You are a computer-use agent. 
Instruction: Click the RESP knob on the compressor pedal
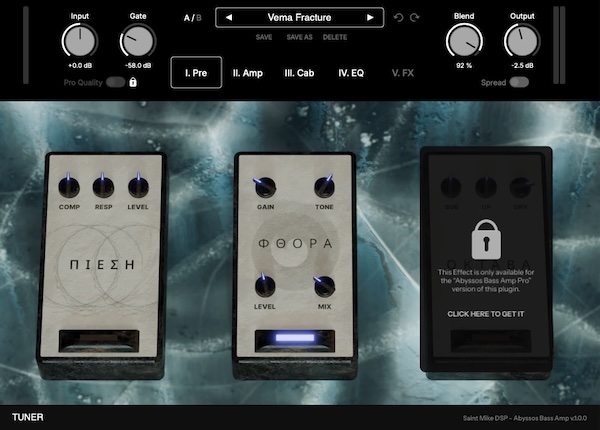103,186
